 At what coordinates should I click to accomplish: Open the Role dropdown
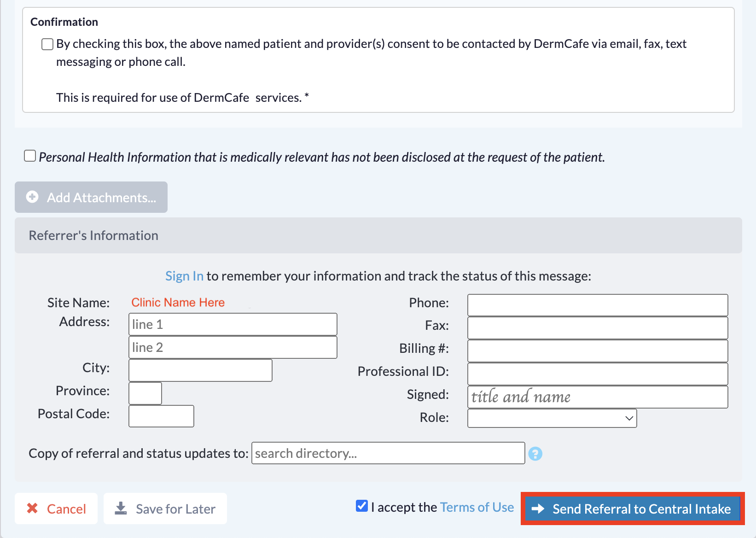click(552, 418)
